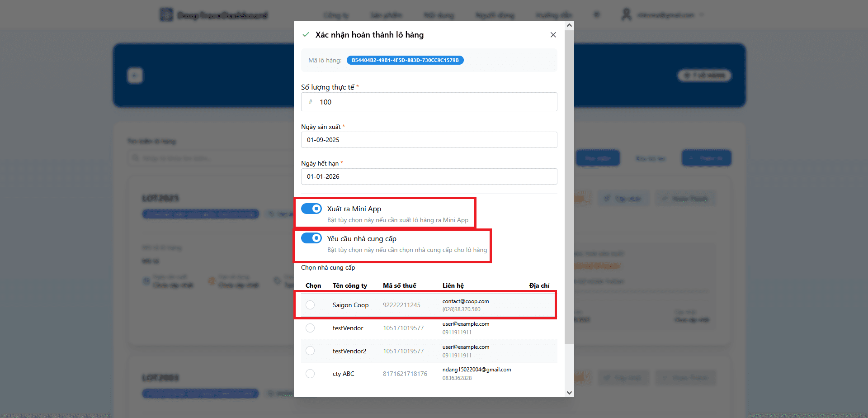Choose testVendor2 as the supplier
The height and width of the screenshot is (418, 868).
pos(310,351)
